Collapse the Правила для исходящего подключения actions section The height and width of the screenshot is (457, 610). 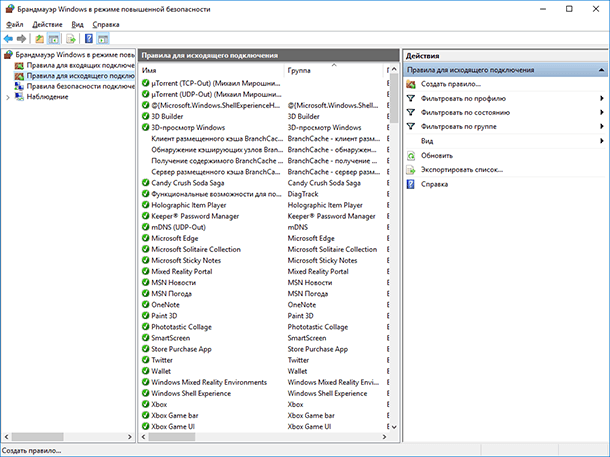coord(601,70)
